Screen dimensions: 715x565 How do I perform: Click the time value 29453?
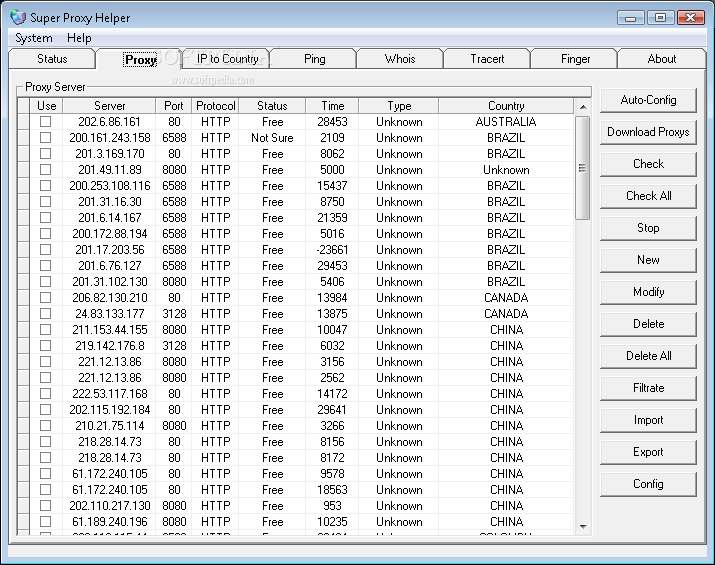click(x=332, y=266)
